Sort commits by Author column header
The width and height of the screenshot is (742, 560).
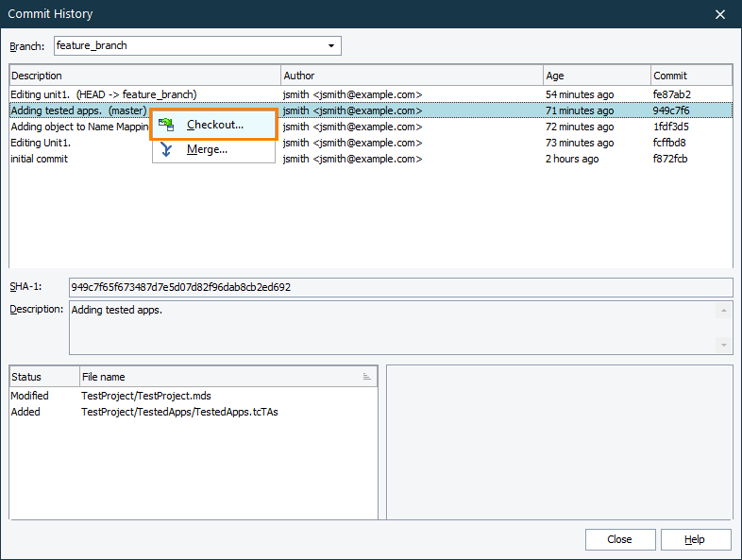click(412, 76)
